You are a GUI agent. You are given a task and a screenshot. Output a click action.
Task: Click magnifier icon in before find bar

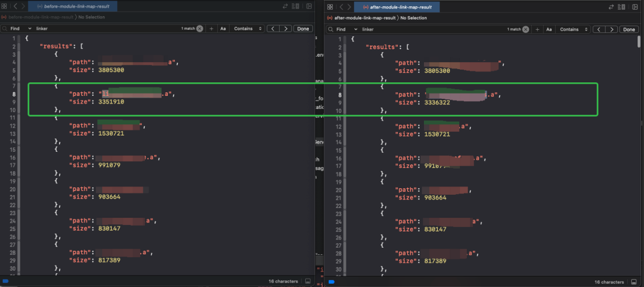pyautogui.click(x=4, y=29)
